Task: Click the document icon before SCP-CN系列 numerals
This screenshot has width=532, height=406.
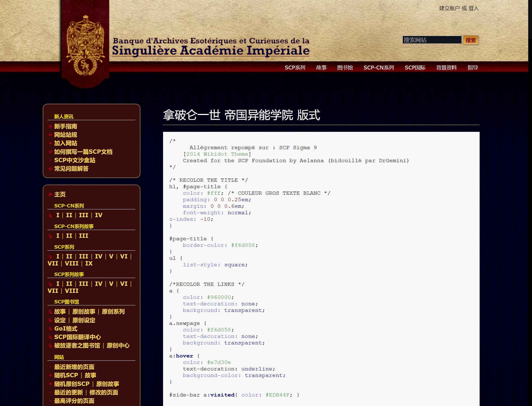Action: tap(50, 216)
